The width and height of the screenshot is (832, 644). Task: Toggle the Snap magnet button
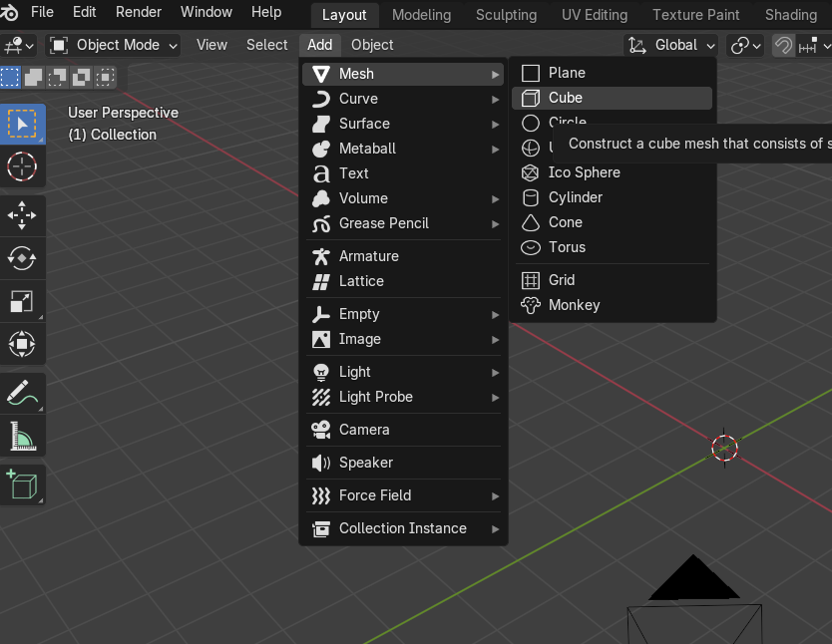[783, 45]
